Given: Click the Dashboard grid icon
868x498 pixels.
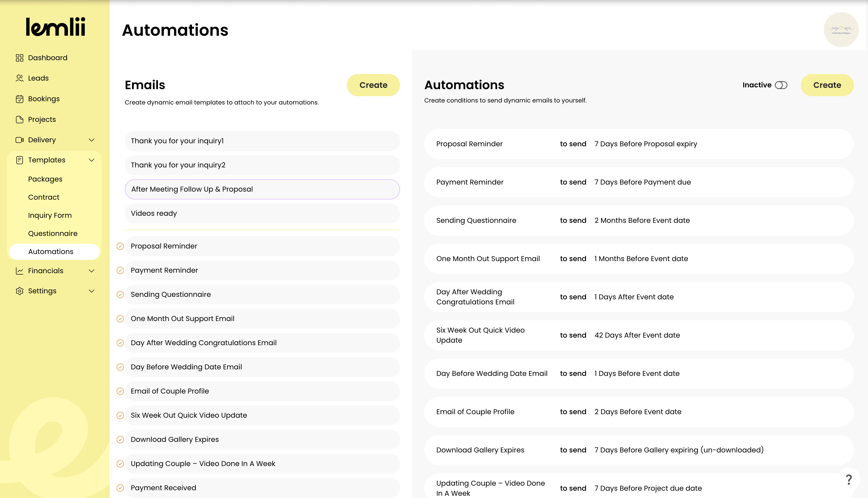Looking at the screenshot, I should 19,58.
